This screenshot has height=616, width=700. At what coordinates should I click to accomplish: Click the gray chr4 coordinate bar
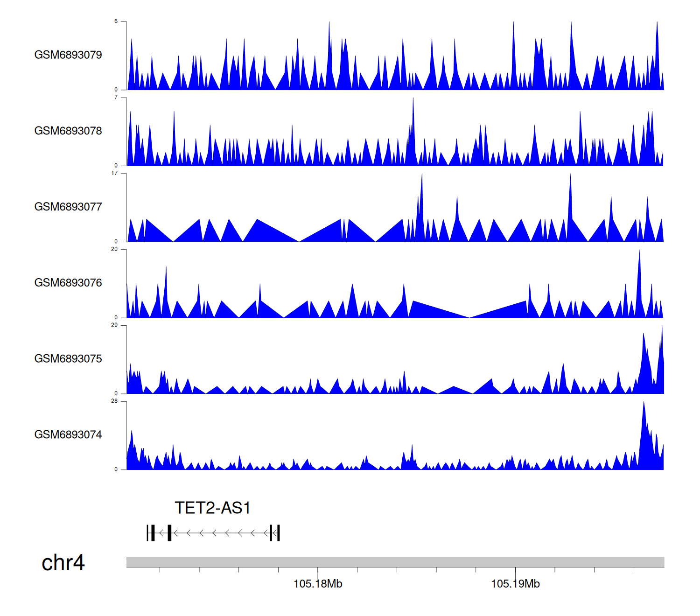point(395,562)
